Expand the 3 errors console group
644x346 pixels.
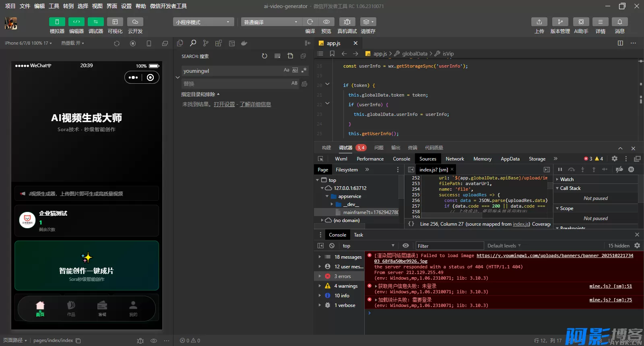point(320,276)
